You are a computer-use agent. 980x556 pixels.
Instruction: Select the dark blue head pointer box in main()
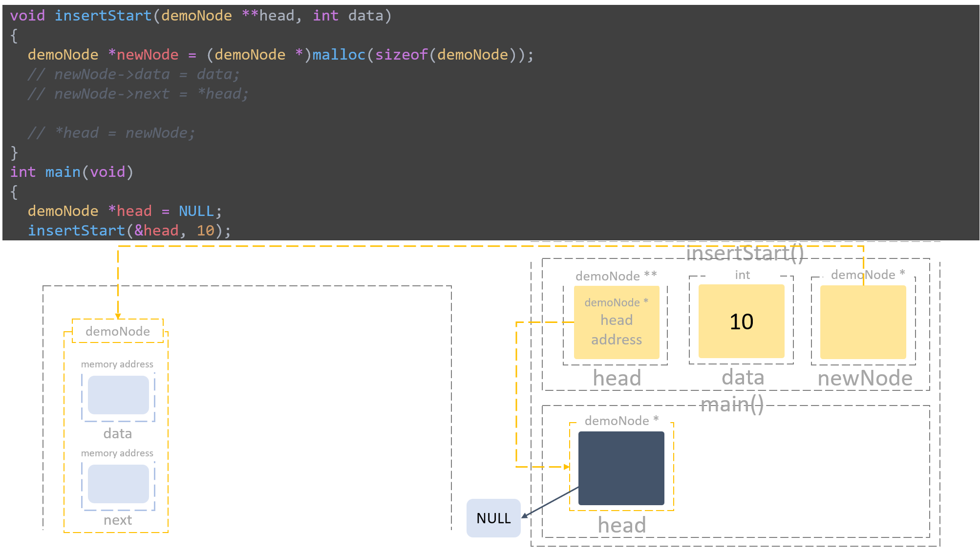pyautogui.click(x=620, y=468)
